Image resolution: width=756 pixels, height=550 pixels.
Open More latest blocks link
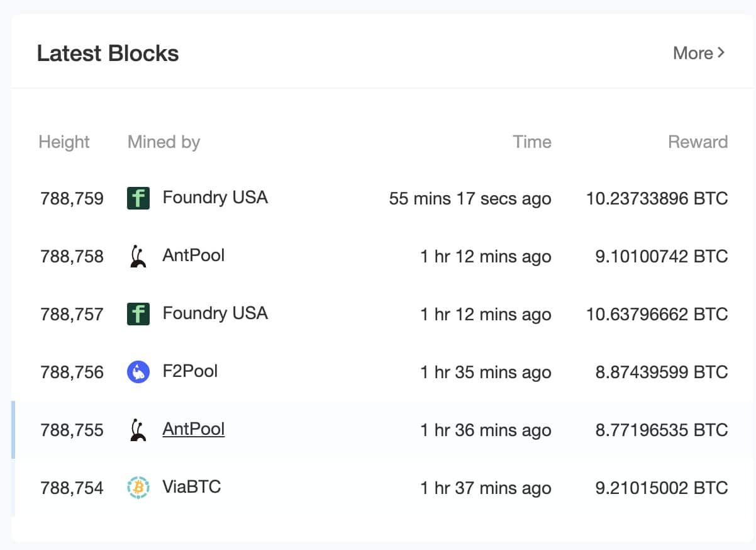coord(699,53)
